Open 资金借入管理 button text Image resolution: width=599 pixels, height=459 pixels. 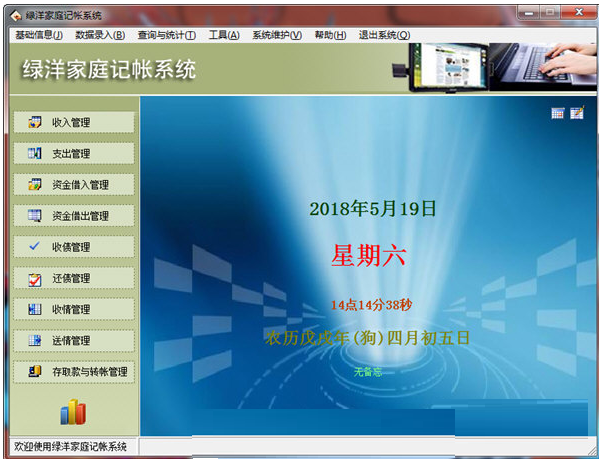click(x=80, y=185)
